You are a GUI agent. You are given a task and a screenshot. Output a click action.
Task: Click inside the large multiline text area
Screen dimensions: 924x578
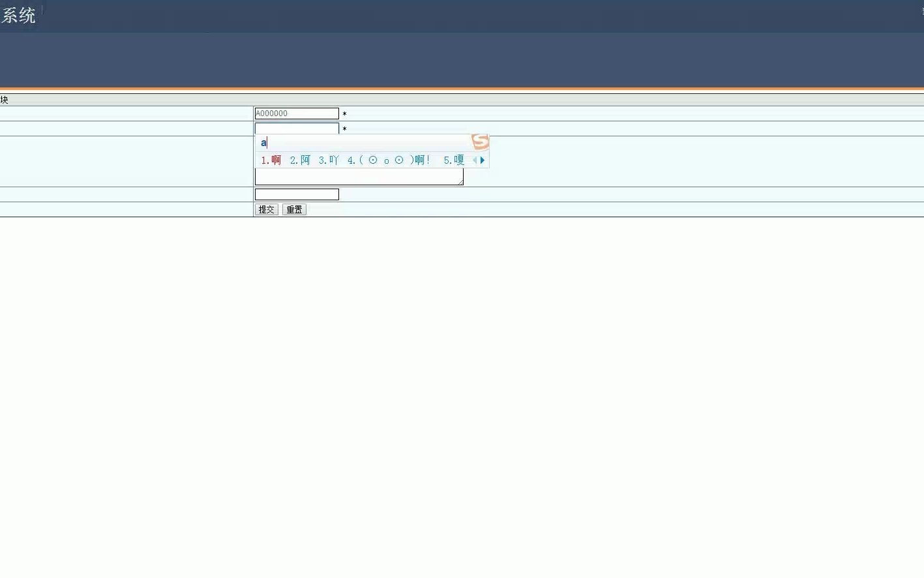pyautogui.click(x=359, y=176)
